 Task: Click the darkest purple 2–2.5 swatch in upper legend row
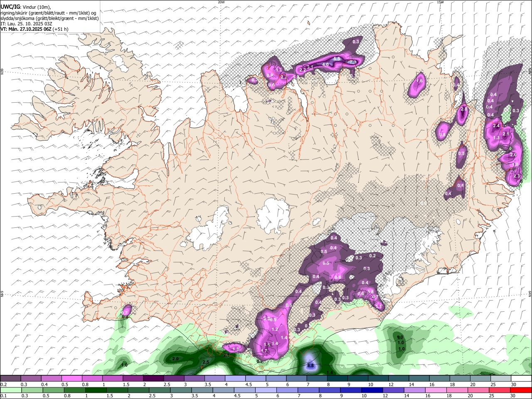click(153, 378)
